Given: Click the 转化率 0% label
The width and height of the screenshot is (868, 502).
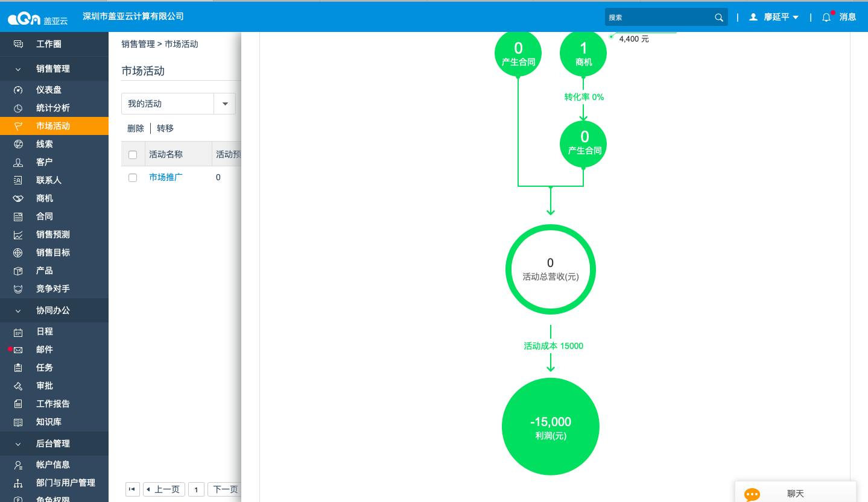Looking at the screenshot, I should pos(584,97).
